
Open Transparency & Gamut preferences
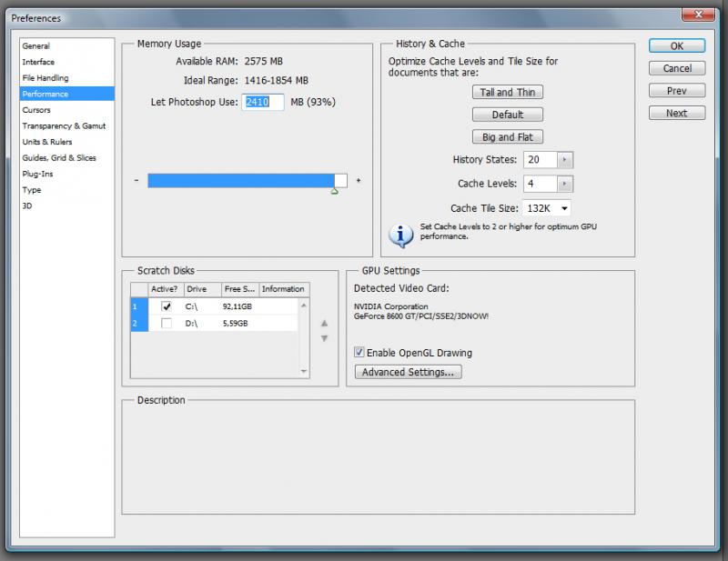[64, 125]
